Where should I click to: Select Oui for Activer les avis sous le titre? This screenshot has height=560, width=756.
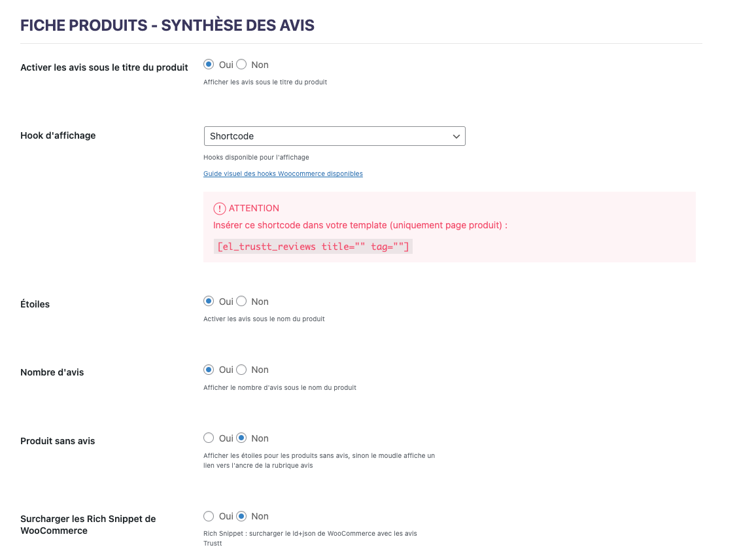click(209, 65)
